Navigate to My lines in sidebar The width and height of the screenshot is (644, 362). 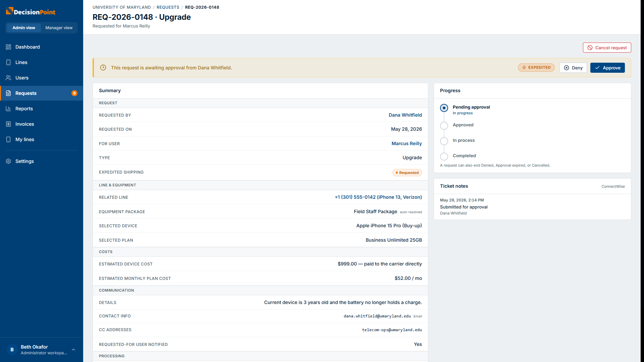(42, 139)
